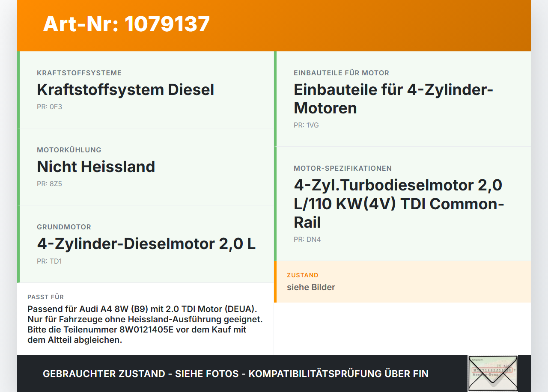Viewport: 548px width, 392px height.
Task: Select the "Einbauteile für 4-Zylinder-Motoren" title
Action: tap(393, 99)
